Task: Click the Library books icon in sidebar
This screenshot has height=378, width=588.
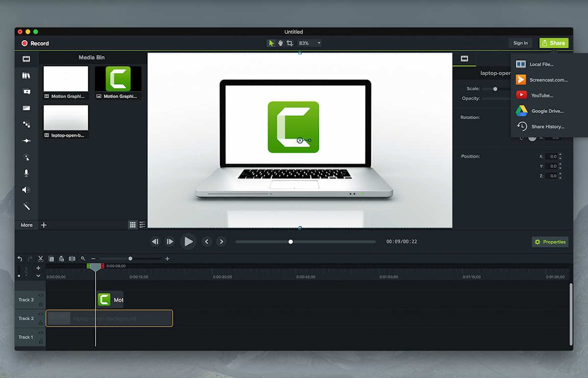Action: click(x=26, y=76)
